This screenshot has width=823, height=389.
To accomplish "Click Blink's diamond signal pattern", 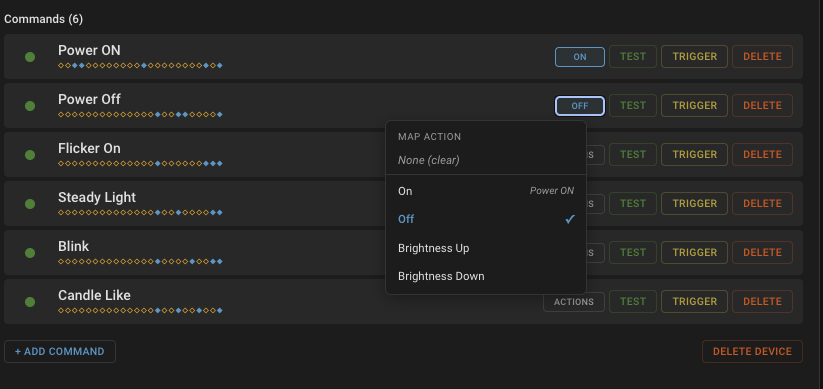I will click(140, 261).
